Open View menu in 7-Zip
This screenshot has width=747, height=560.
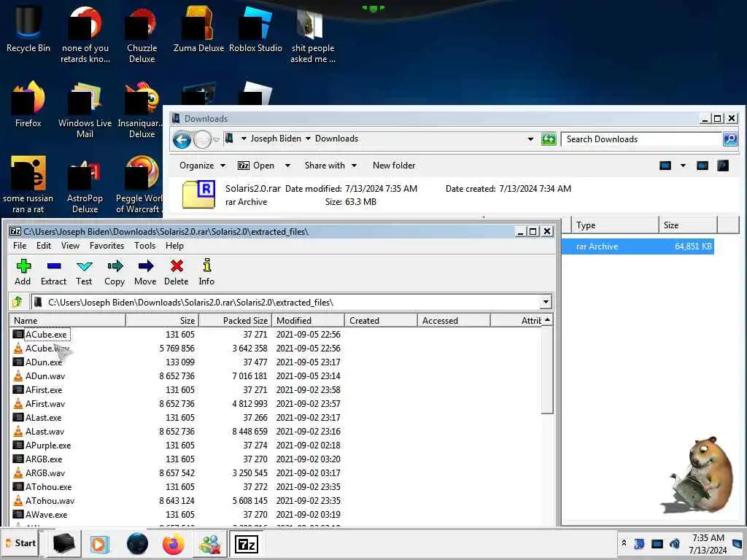70,246
